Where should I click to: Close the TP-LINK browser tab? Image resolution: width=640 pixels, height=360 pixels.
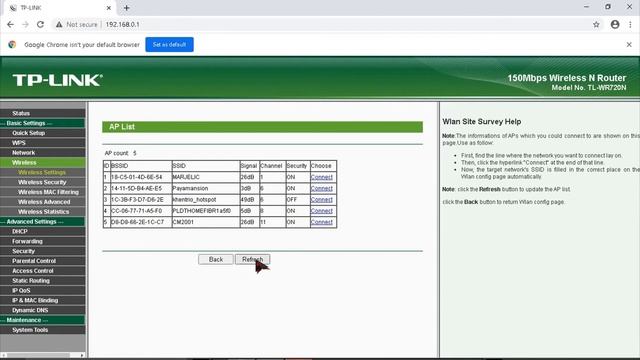(109, 8)
